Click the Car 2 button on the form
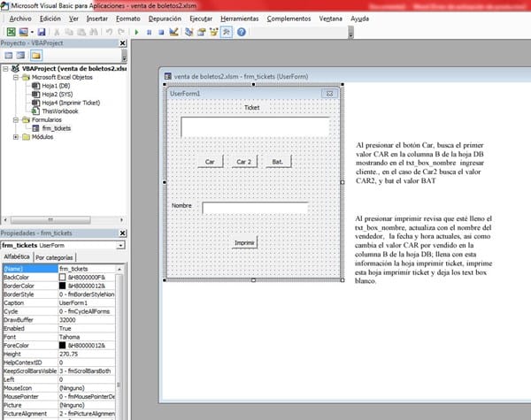 click(242, 162)
